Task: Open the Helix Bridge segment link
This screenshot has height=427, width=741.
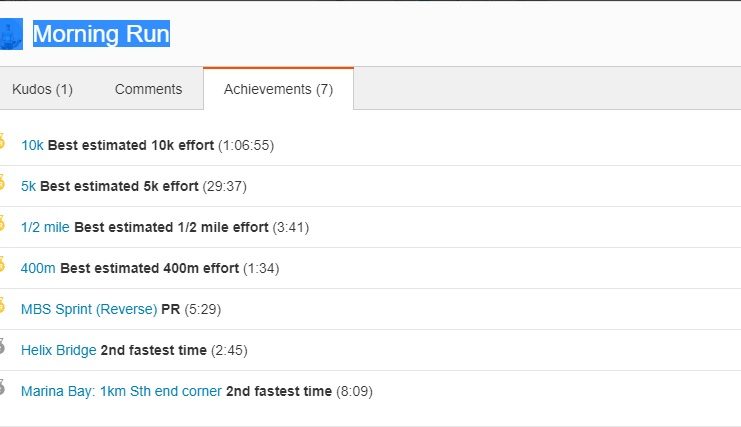Action: [x=59, y=350]
